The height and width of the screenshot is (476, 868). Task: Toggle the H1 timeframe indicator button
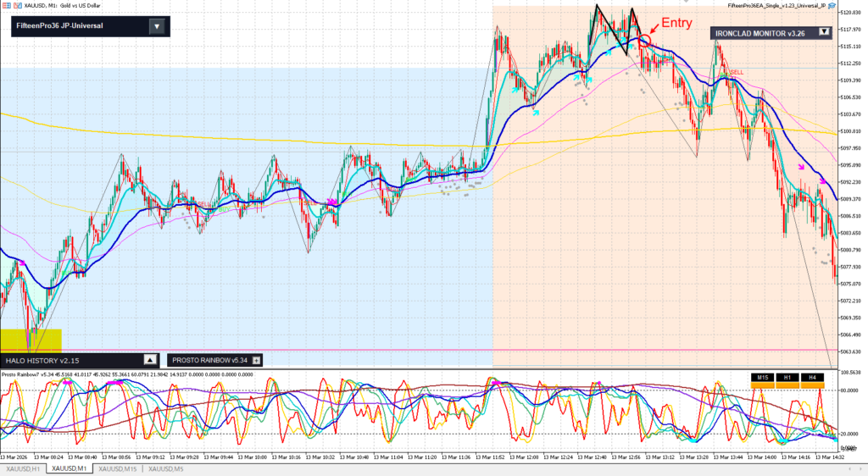[787, 377]
